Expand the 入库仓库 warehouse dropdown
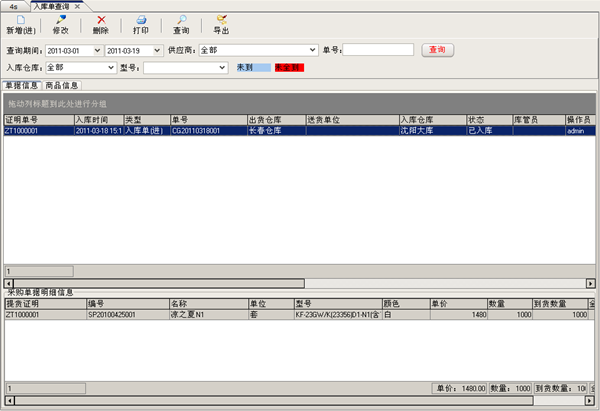This screenshot has height=411, width=600. point(110,68)
